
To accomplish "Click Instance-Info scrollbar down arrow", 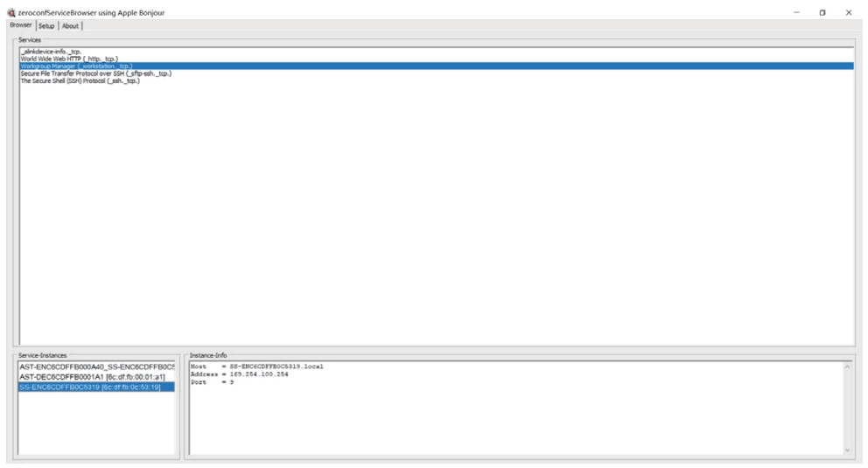I will point(847,451).
